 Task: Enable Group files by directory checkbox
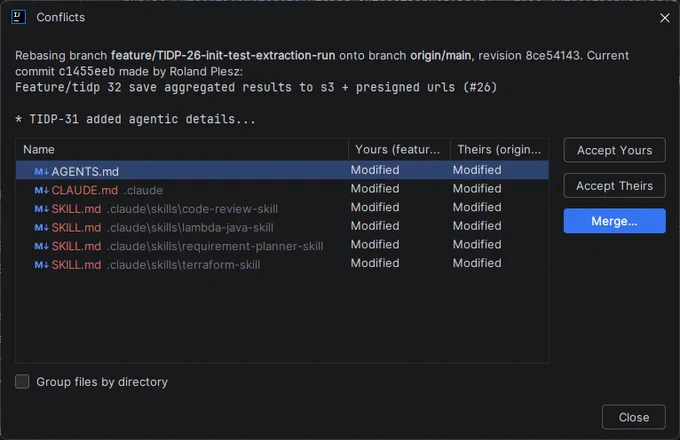pyautogui.click(x=22, y=381)
